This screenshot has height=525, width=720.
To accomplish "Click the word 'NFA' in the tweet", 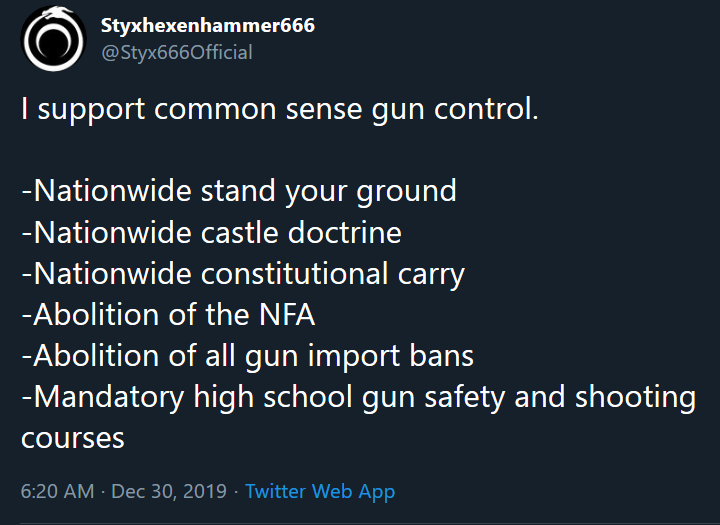I will [x=287, y=315].
